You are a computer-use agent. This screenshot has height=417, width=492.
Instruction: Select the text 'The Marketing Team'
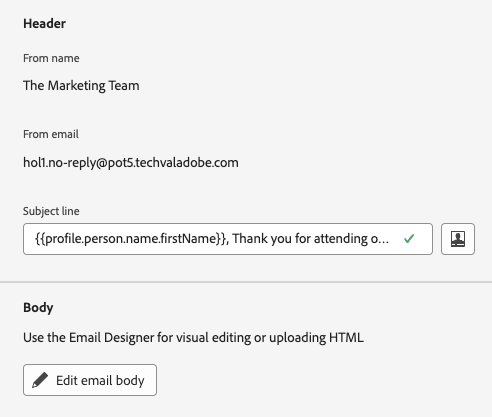(81, 86)
